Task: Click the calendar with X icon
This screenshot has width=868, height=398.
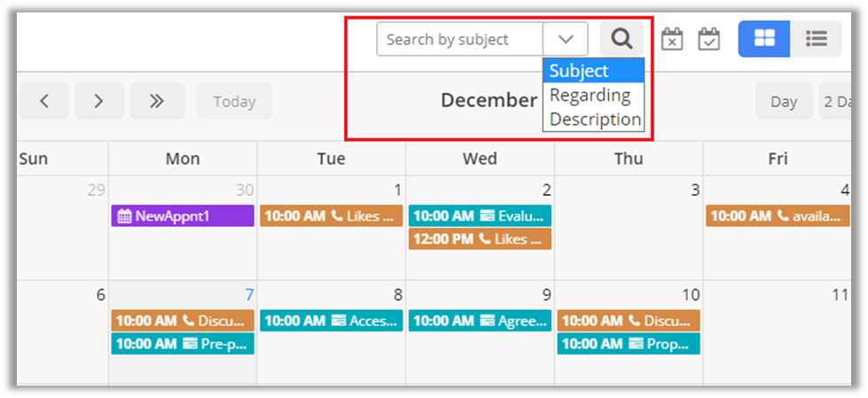Action: click(672, 39)
